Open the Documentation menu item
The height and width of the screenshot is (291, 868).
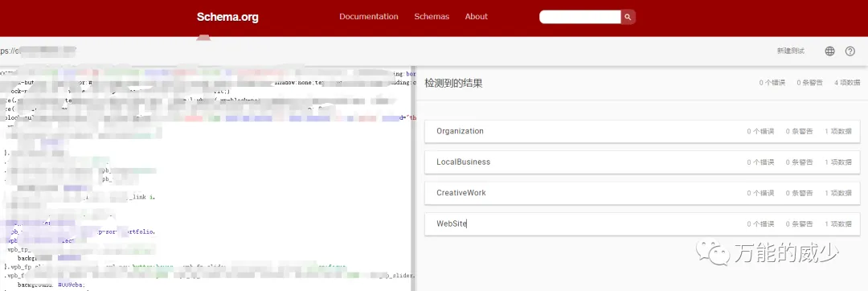369,17
